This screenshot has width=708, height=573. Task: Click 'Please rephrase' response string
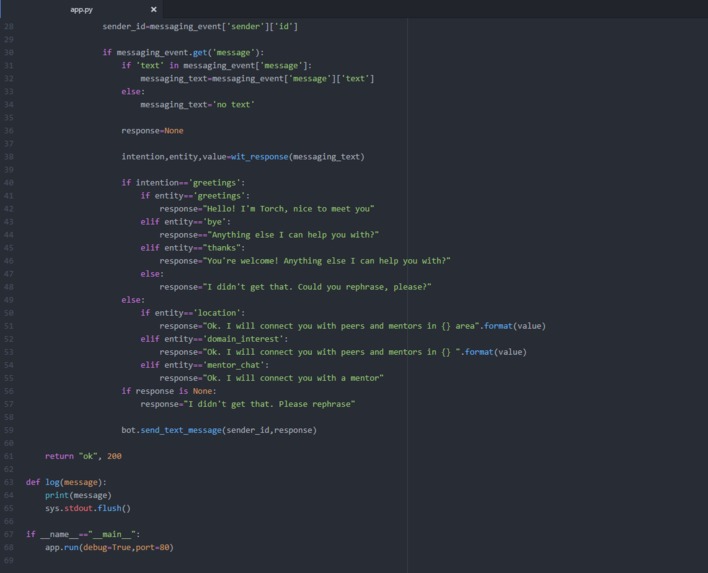pos(269,404)
